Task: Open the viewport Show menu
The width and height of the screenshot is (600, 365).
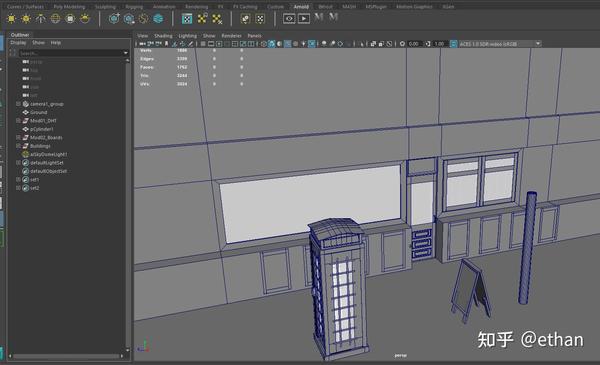Action: pos(209,36)
